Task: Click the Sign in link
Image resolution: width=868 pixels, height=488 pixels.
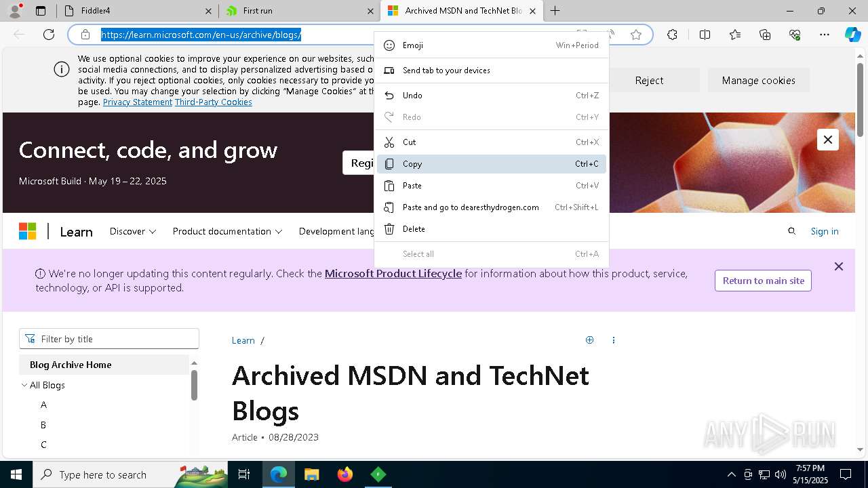Action: click(x=825, y=231)
